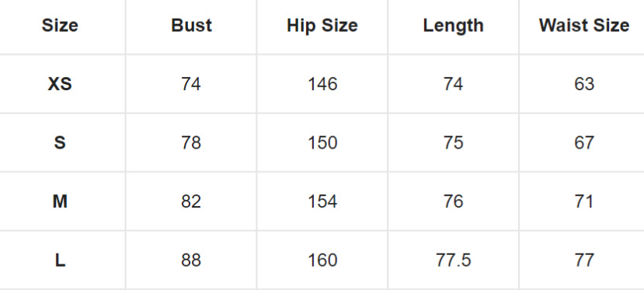Viewport: 644px width, 290px height.
Task: Select the Length column header
Action: tap(454, 26)
